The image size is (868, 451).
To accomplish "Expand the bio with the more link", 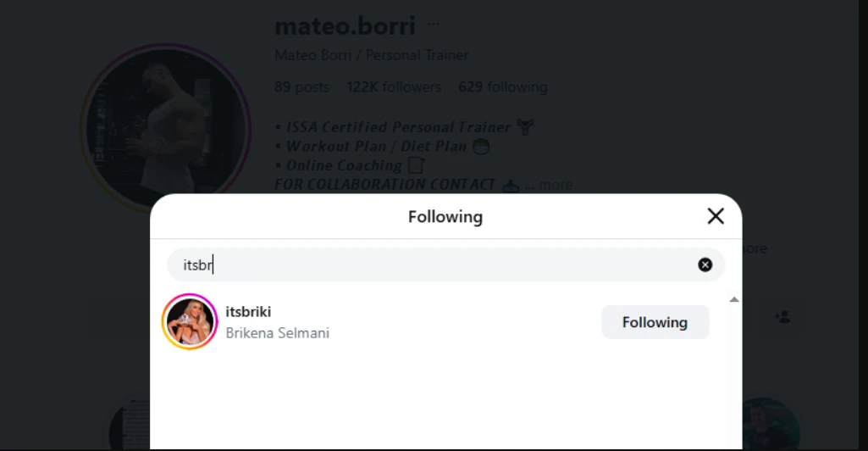I will 556,185.
